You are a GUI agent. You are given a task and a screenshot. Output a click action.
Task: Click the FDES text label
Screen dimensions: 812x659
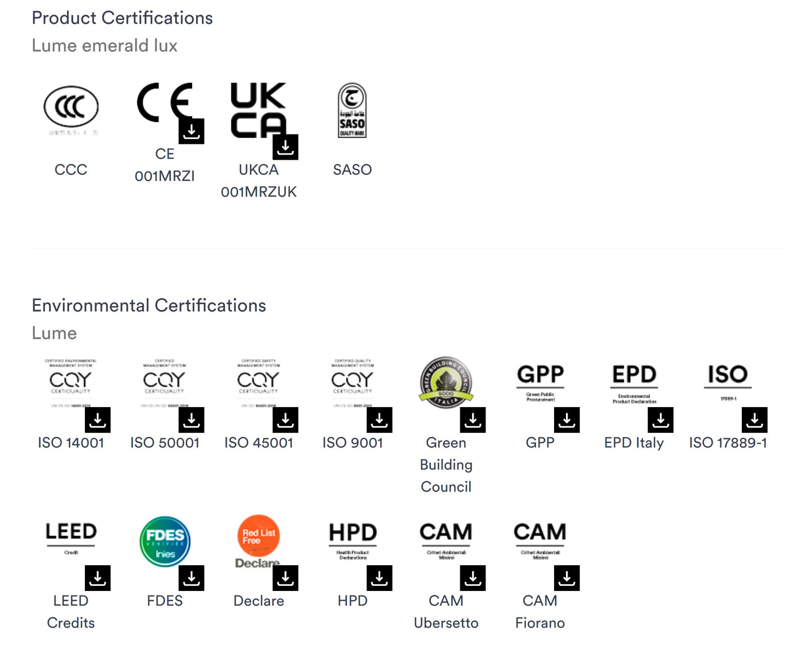165,601
